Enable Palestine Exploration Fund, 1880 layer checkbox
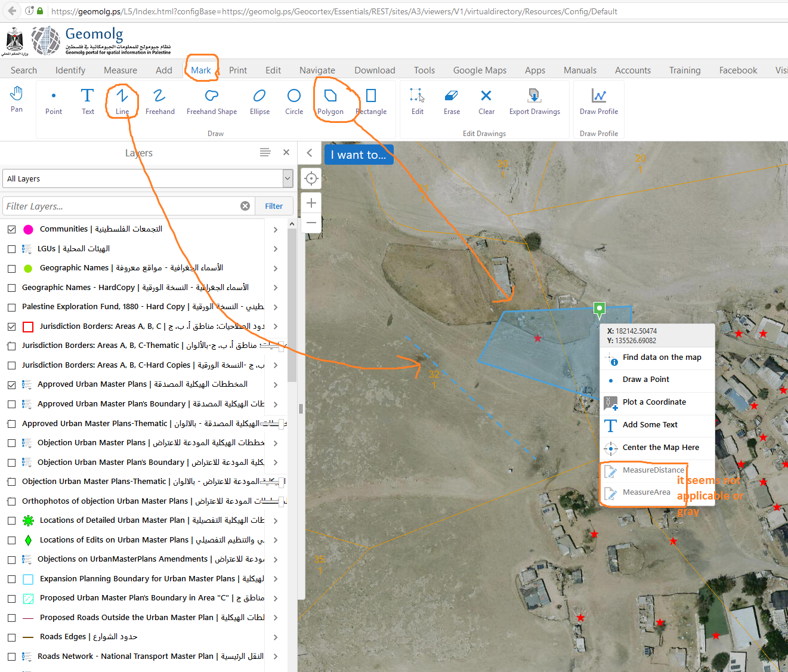788x672 pixels. pos(11,307)
